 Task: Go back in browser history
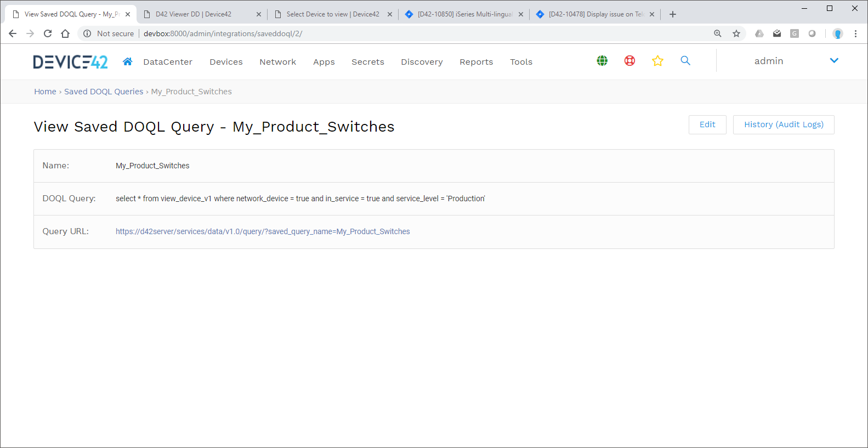click(x=13, y=33)
